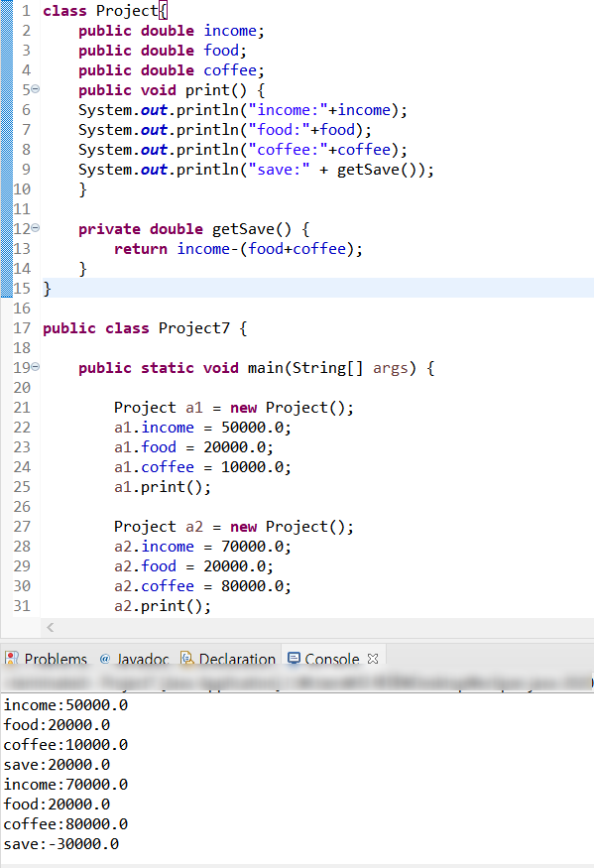The width and height of the screenshot is (594, 868).
Task: Switch to the Javadoc tab
Action: (x=135, y=659)
